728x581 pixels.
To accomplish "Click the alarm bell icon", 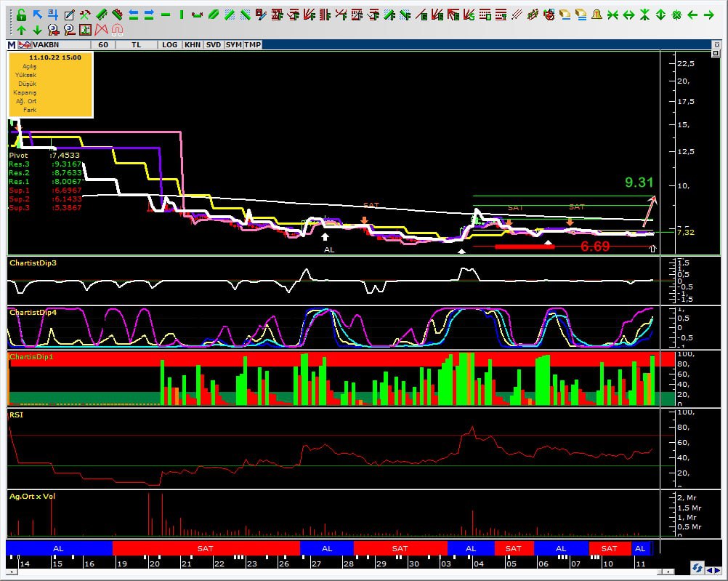I will click(x=596, y=15).
